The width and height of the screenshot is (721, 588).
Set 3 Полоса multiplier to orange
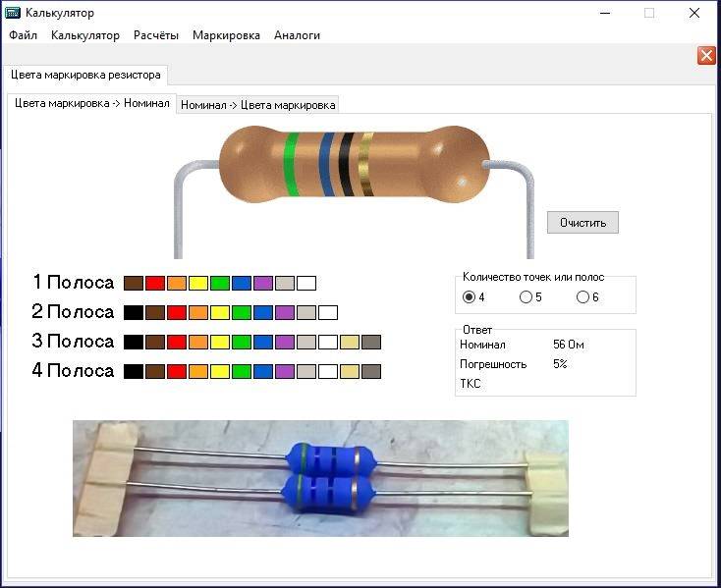198,342
